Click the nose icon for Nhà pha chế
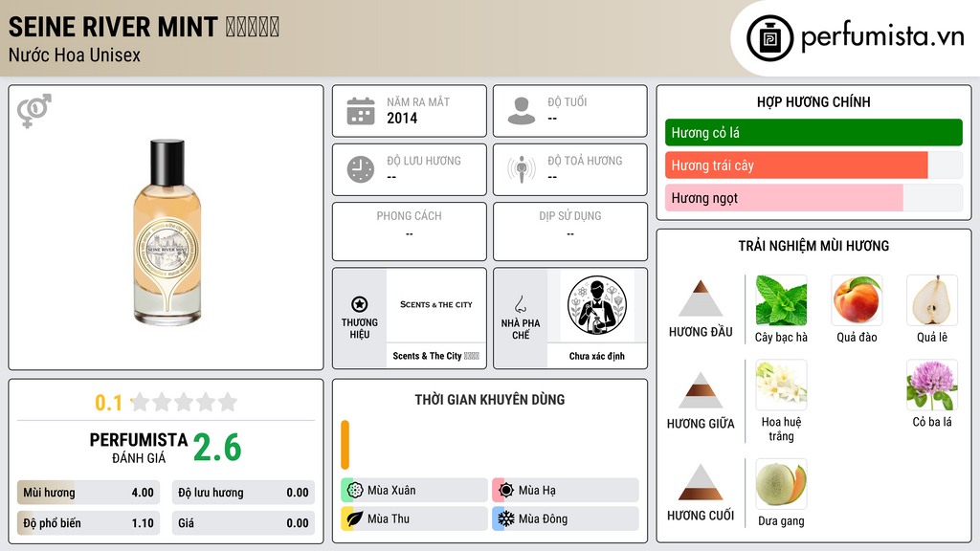980x551 pixels. (520, 304)
